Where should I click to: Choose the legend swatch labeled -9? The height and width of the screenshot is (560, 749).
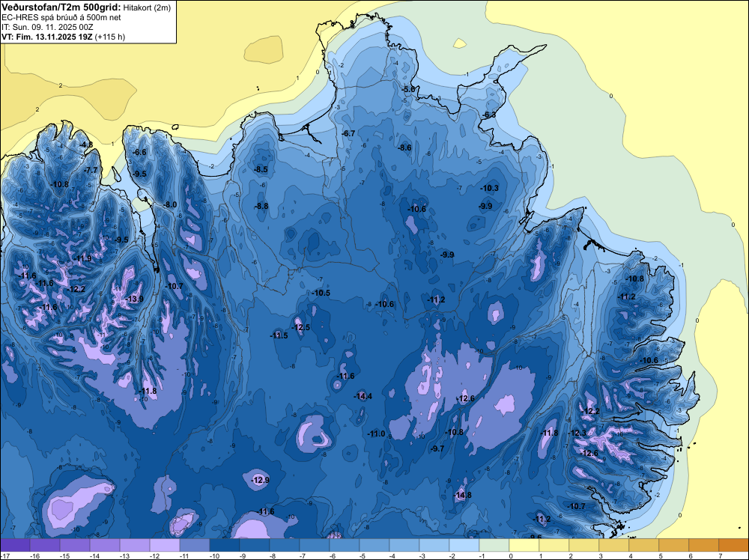(x=255, y=545)
